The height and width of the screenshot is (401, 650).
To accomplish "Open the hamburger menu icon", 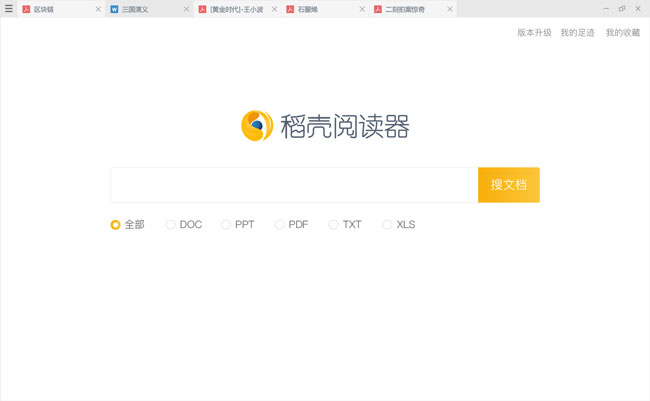I will (9, 9).
